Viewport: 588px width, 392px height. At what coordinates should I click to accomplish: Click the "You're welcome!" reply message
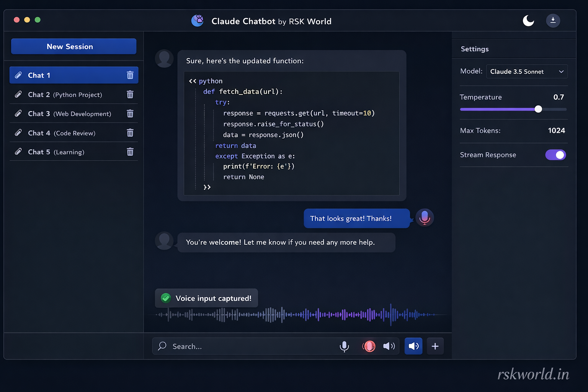(x=286, y=242)
